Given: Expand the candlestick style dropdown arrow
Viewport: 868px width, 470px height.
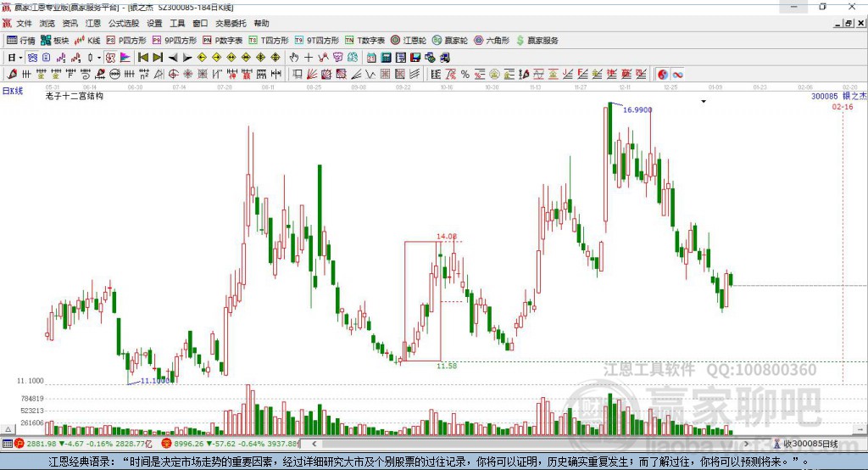Looking at the screenshot, I should pos(99,58).
